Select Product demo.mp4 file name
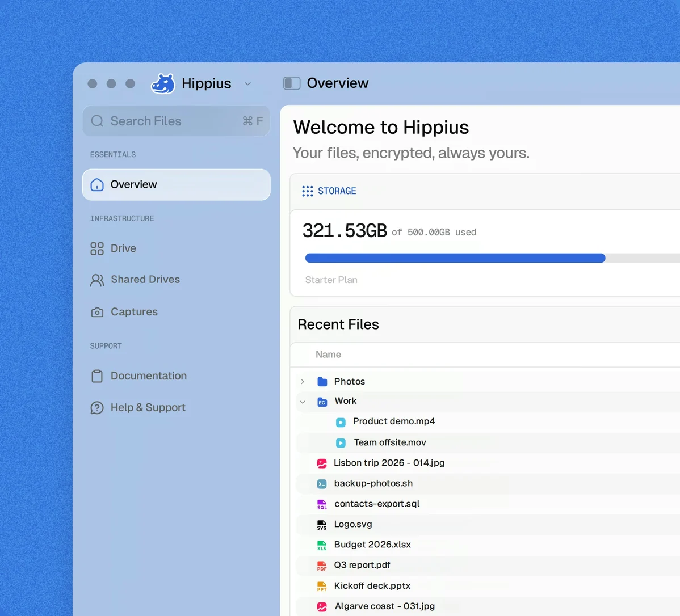680x616 pixels. (394, 421)
